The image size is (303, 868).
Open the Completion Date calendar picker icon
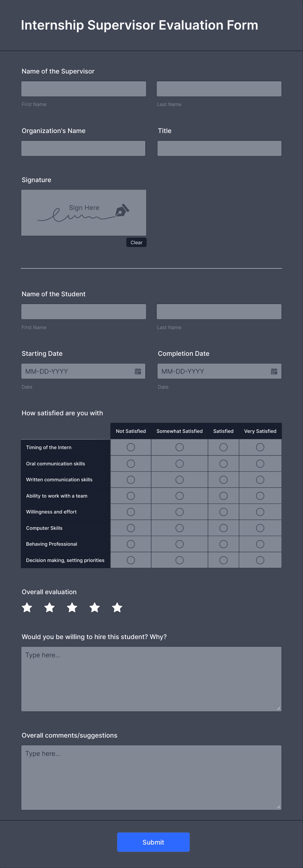(x=274, y=371)
